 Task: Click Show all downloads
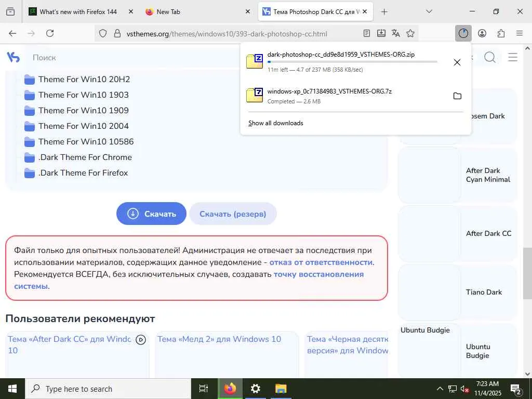[x=275, y=123]
